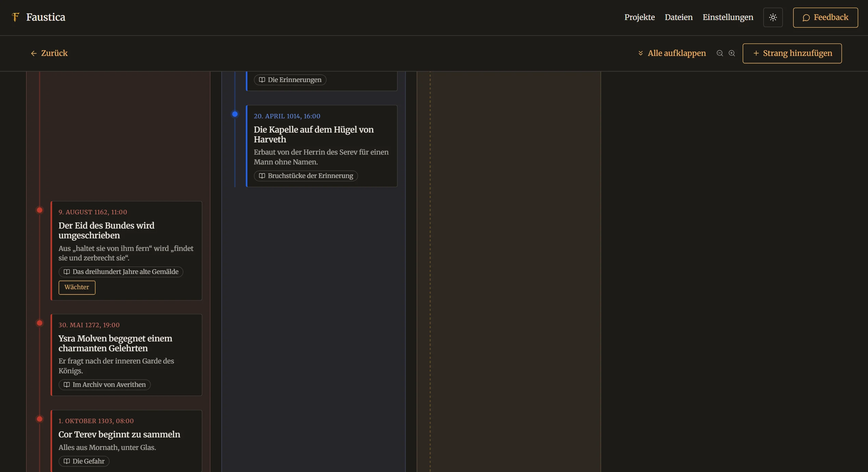Select the red marker for 9. August 1162

(x=40, y=210)
